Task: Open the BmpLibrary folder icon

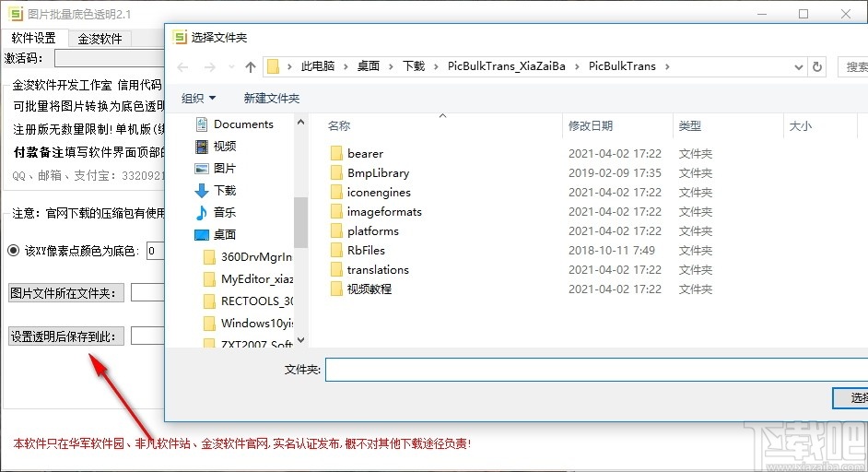Action: [x=336, y=172]
